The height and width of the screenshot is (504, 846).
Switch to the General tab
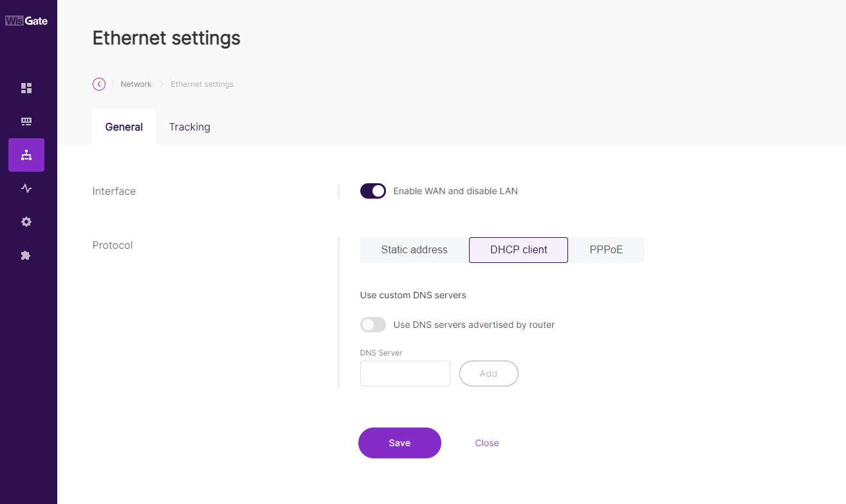124,127
